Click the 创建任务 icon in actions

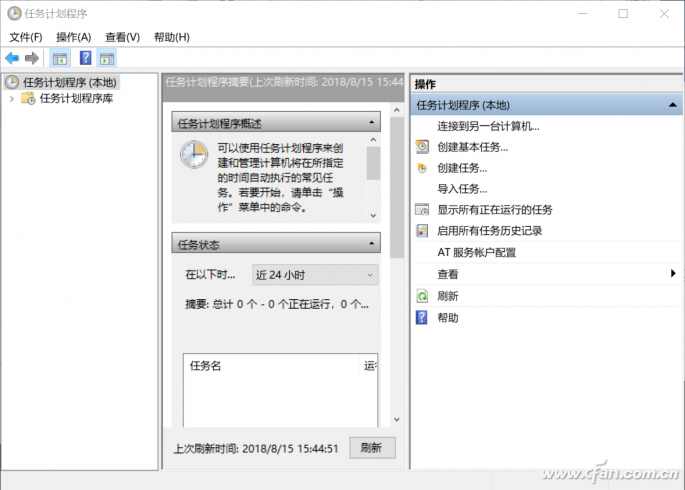[422, 168]
